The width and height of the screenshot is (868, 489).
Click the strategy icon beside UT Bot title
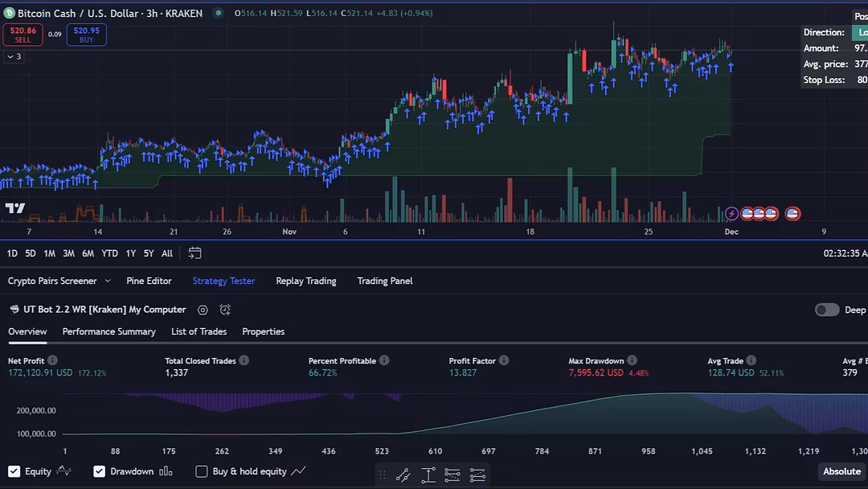click(x=14, y=310)
